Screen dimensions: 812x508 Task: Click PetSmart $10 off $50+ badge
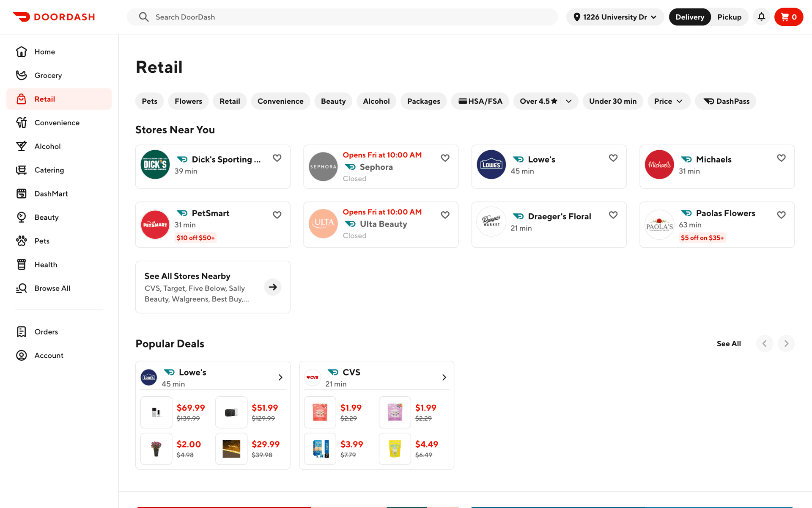[x=195, y=238]
